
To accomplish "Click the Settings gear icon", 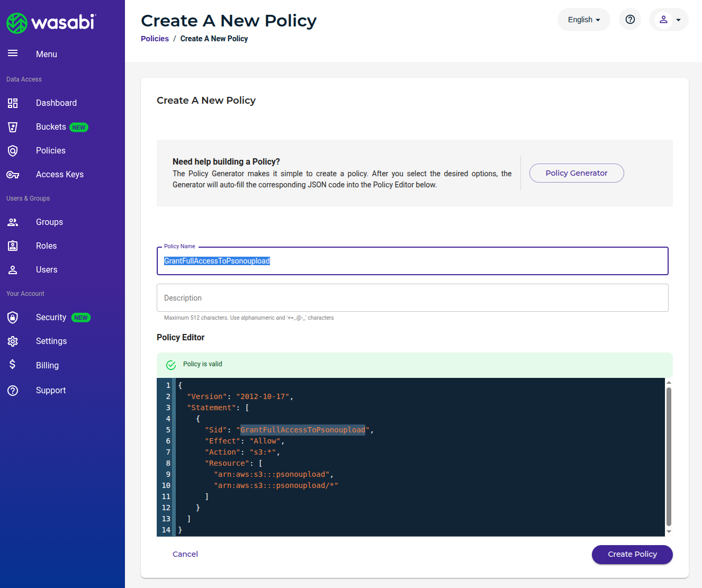I will coord(13,341).
